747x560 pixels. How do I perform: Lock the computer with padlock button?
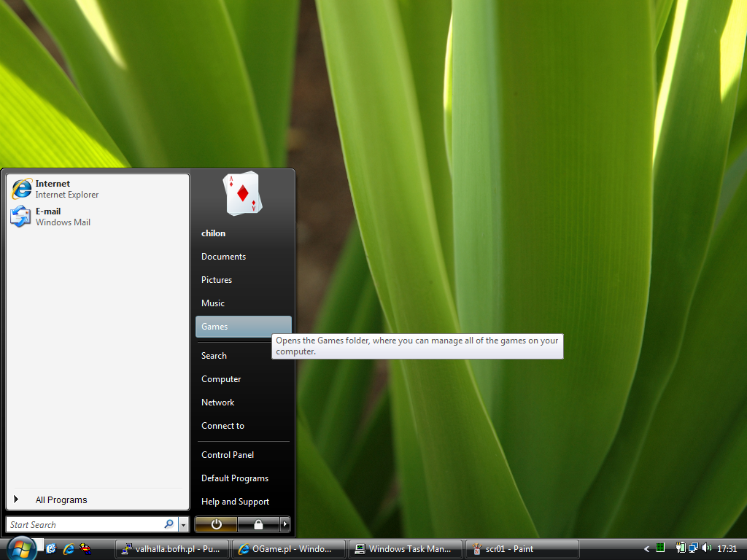coord(258,524)
